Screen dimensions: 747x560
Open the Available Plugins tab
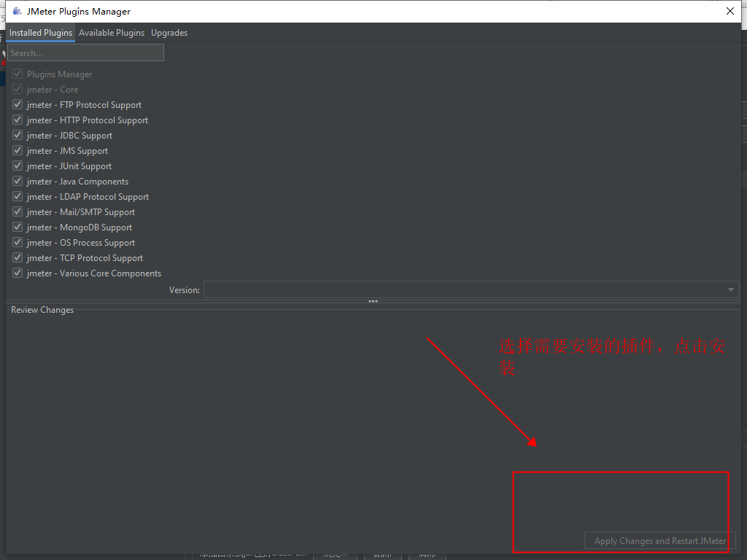(112, 33)
